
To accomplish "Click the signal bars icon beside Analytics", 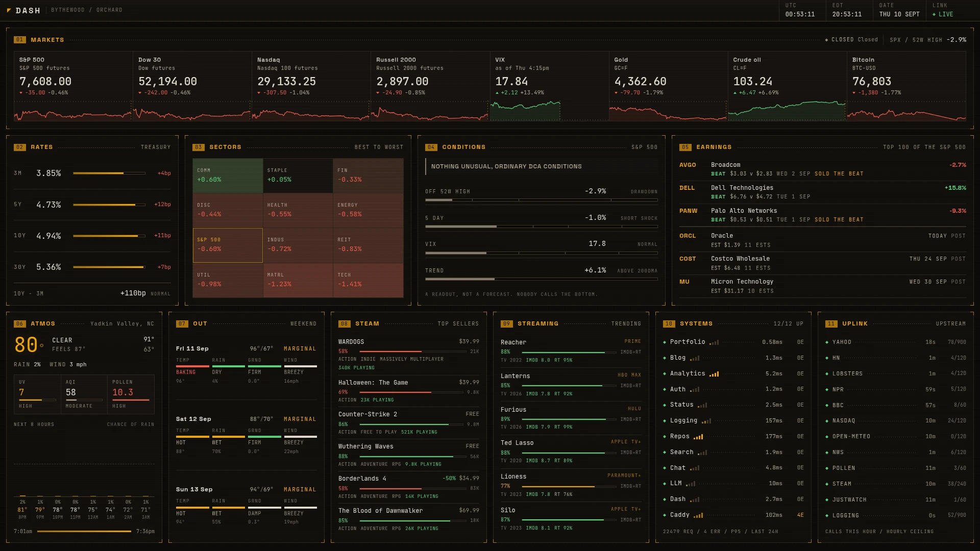I will tap(714, 374).
